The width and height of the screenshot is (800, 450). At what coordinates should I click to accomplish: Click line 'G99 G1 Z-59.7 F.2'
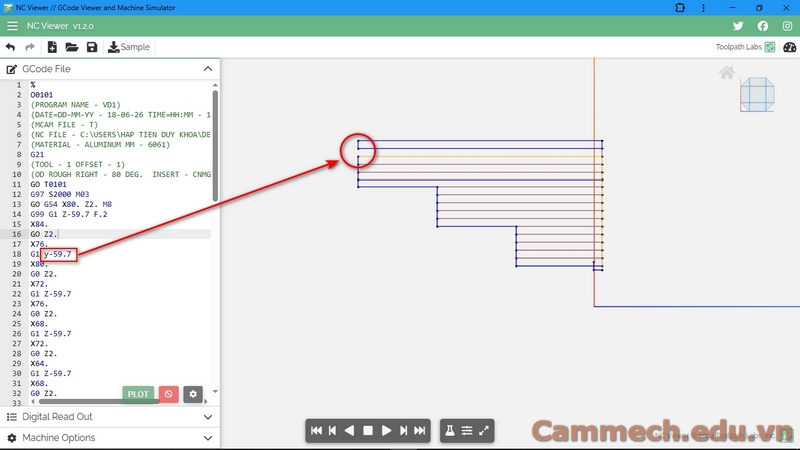click(69, 214)
